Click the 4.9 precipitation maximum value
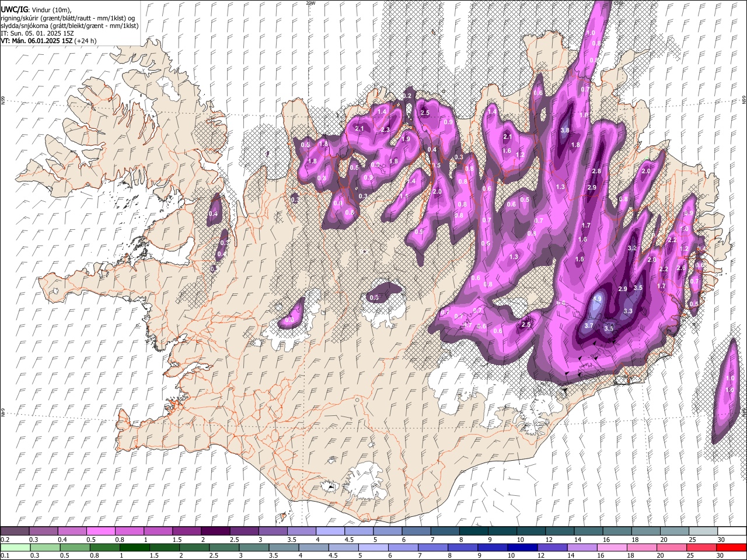This screenshot has width=747, height=560. 597,298
